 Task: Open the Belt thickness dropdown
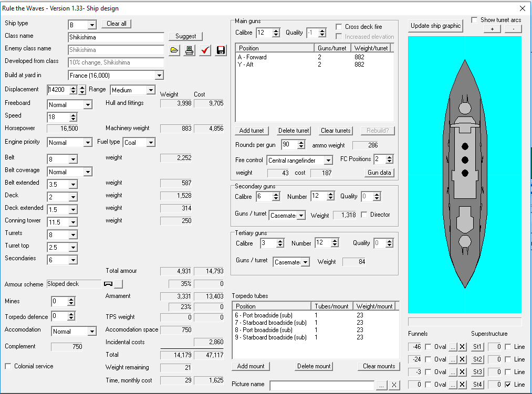[73, 159]
